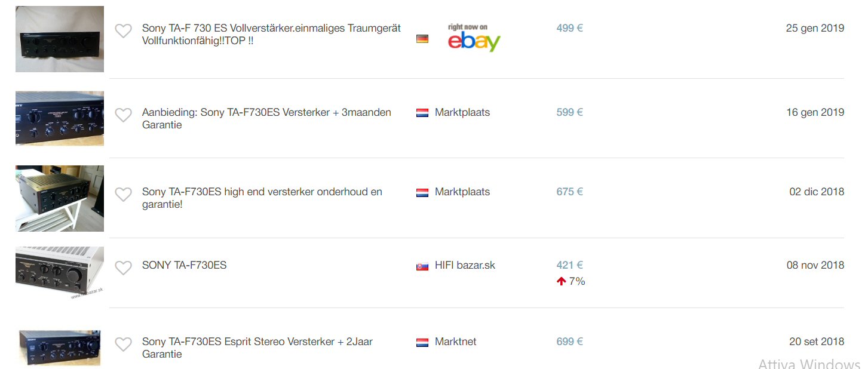The width and height of the screenshot is (868, 369).
Task: Toggle heart on Aanbieding Sony TA-F730ES Versterker
Action: (123, 115)
